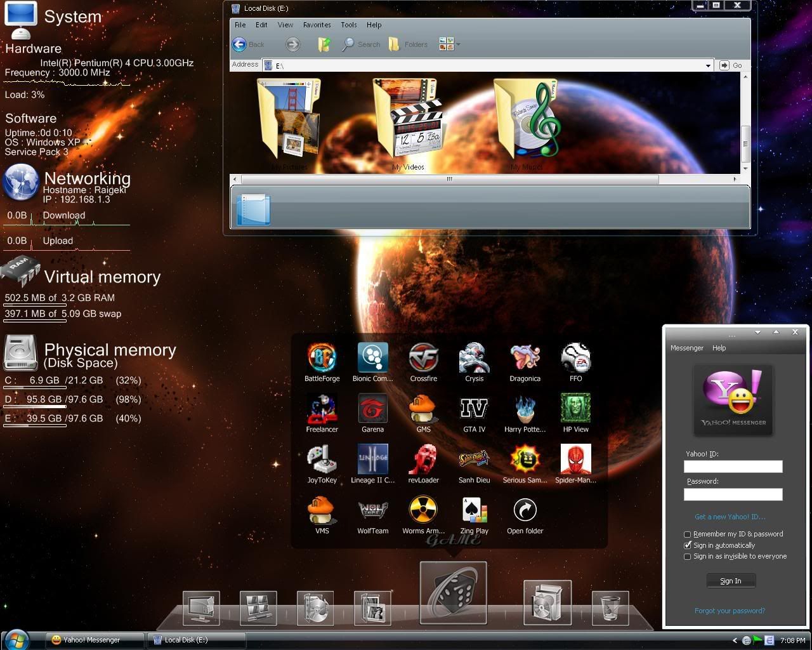Click the Sign In button

click(x=731, y=581)
